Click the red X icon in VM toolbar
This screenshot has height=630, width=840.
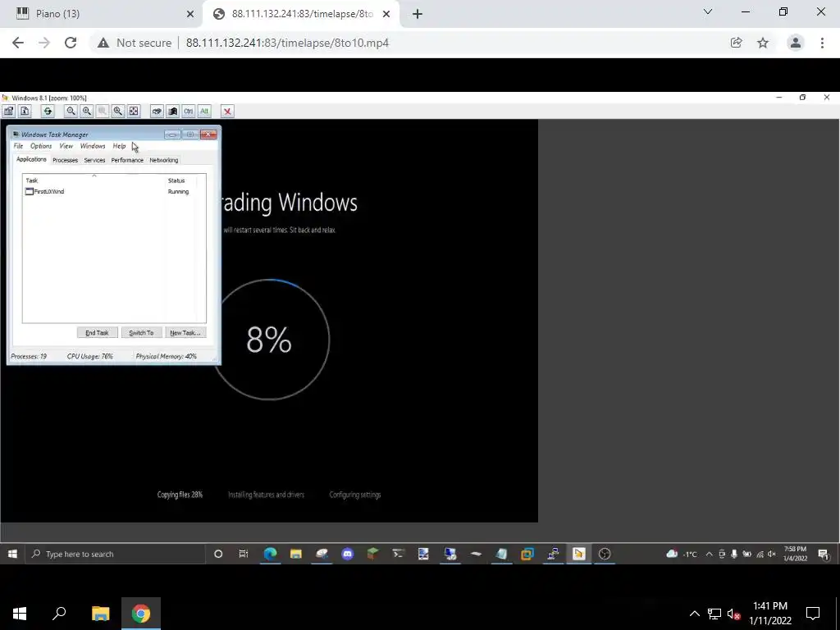tap(227, 111)
